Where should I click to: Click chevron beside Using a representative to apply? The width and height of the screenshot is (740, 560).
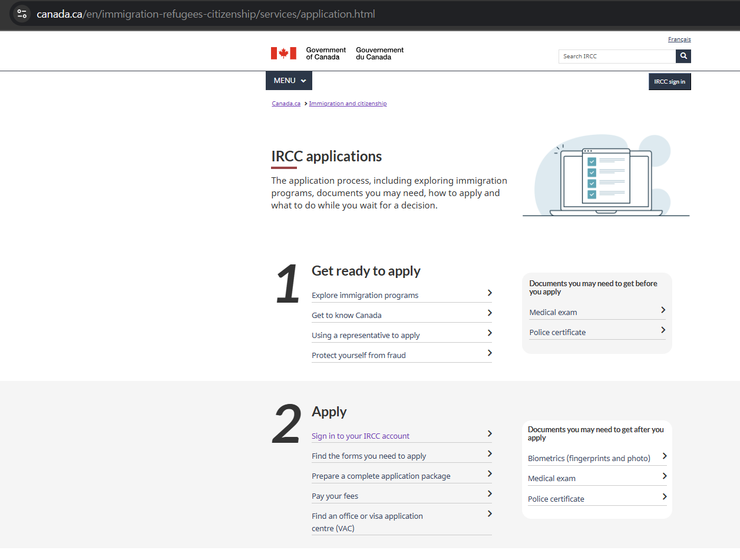(490, 333)
